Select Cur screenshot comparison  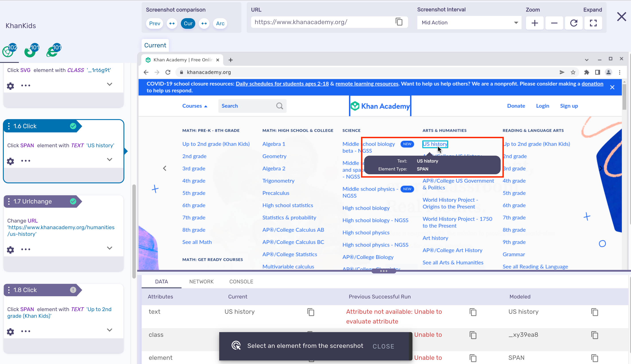point(188,23)
